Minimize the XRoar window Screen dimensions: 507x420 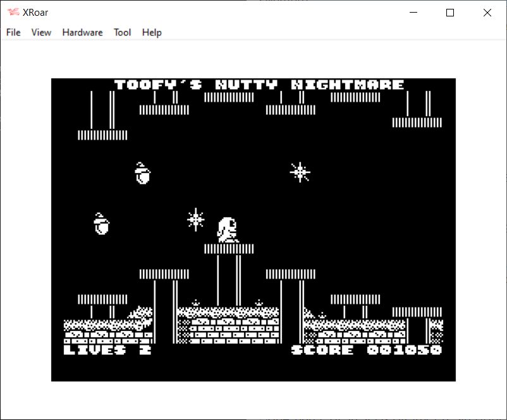coord(414,13)
